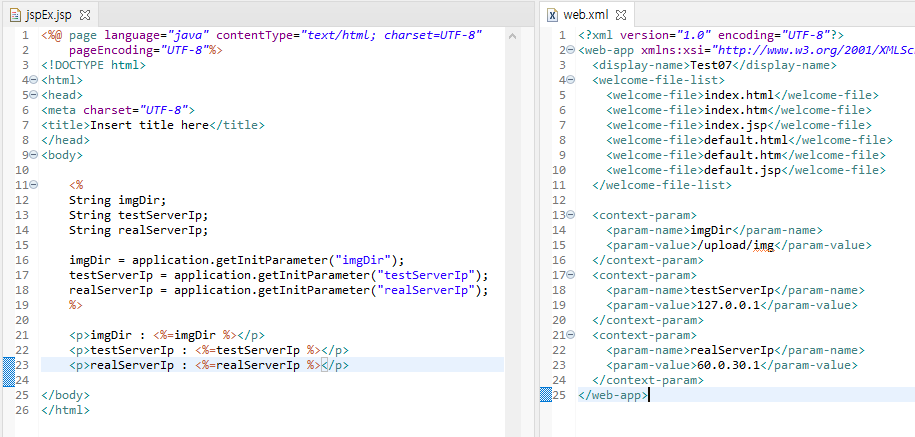
Task: Click the '<p>testServerIp :' output line
Action: pos(209,350)
